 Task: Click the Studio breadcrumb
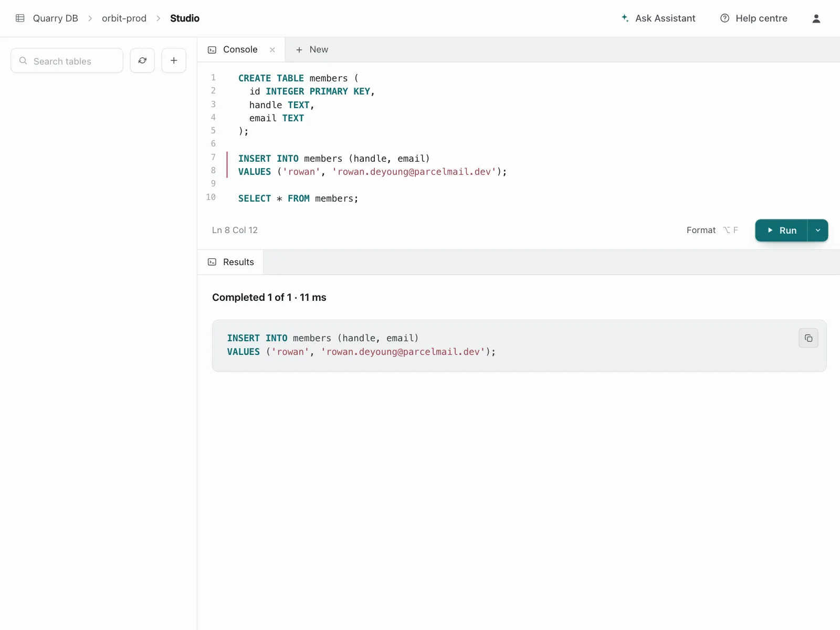[185, 18]
